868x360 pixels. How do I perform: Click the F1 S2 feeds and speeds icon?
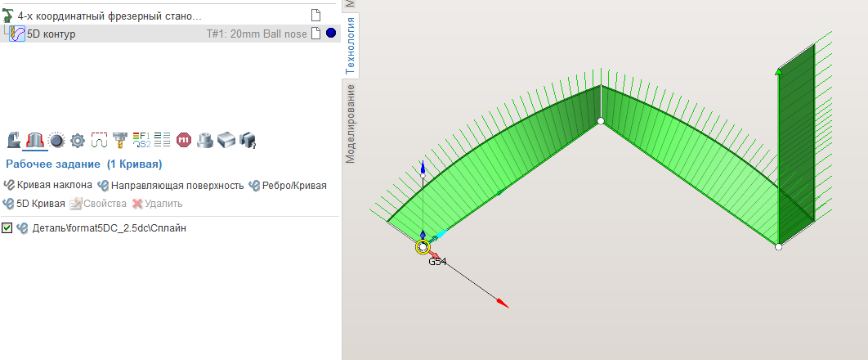141,140
